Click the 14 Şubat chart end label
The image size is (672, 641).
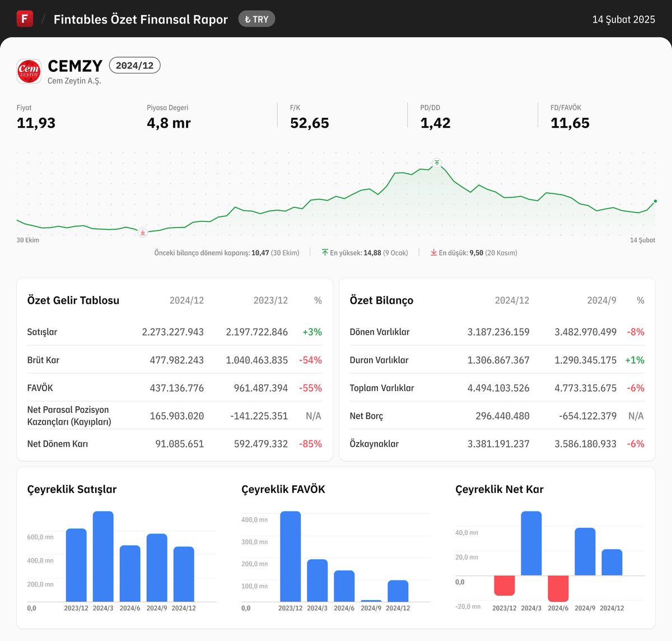tap(642, 240)
